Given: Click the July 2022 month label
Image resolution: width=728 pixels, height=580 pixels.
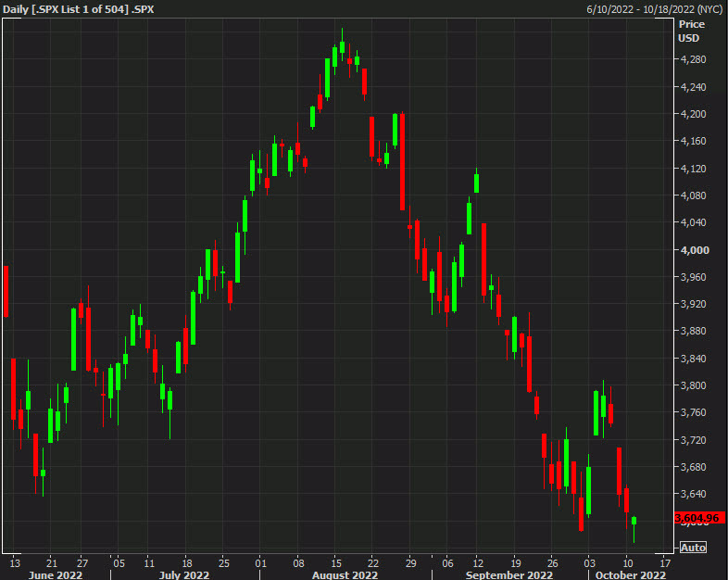Looking at the screenshot, I should pos(184,574).
